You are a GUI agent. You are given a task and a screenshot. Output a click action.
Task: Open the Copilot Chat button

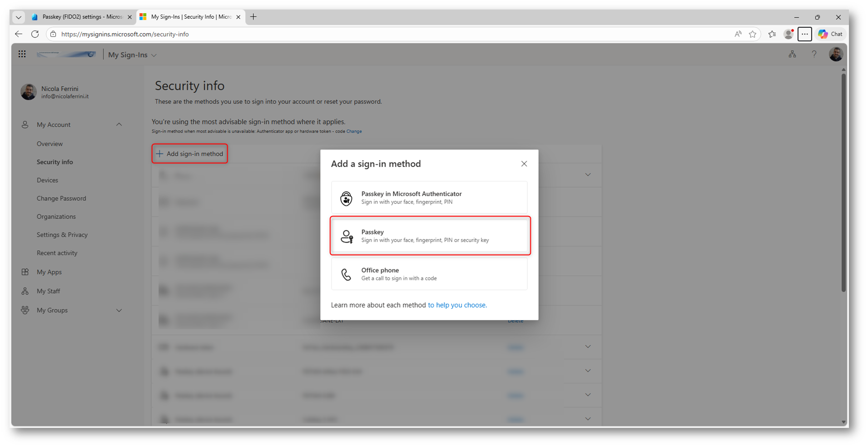(831, 34)
